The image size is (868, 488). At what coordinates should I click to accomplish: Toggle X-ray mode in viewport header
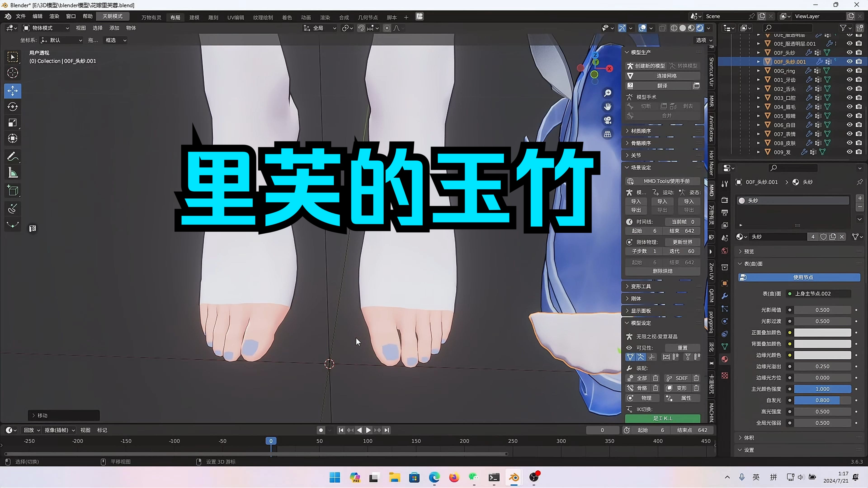[663, 28]
